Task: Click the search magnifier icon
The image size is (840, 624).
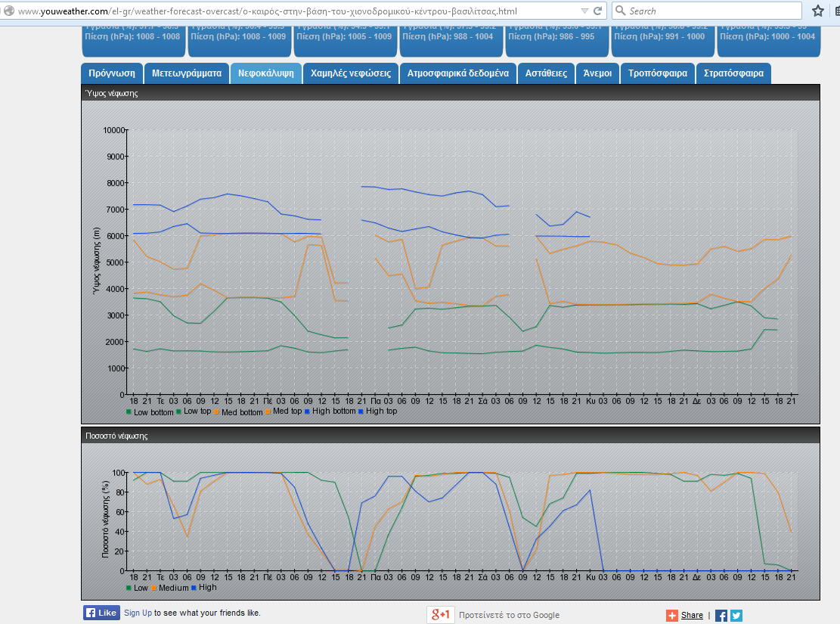Action: [x=620, y=11]
